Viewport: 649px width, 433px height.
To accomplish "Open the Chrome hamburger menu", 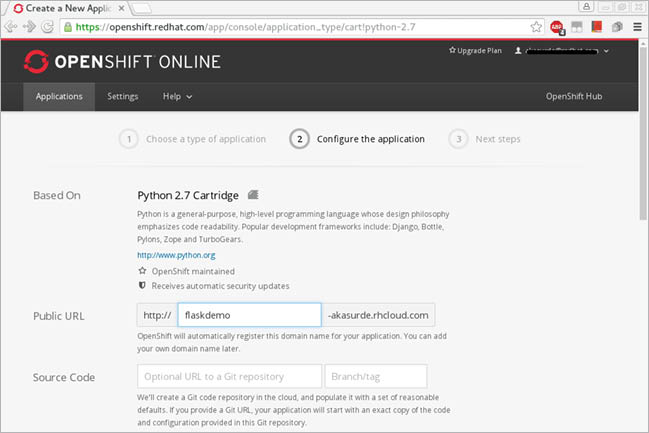I will pos(639,27).
